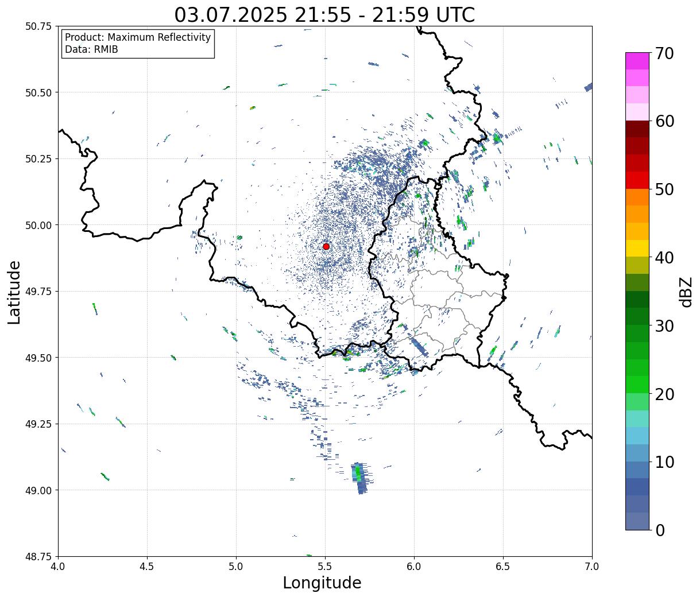Click the 'Product: Maximum Reflectivity' legend text
Viewport: 700px width, 597px height.
click(138, 37)
